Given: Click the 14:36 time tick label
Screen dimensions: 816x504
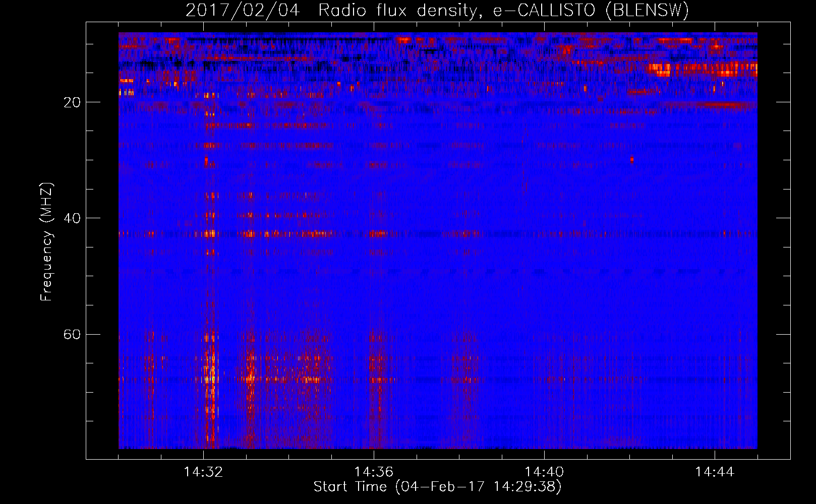Looking at the screenshot, I should (374, 472).
